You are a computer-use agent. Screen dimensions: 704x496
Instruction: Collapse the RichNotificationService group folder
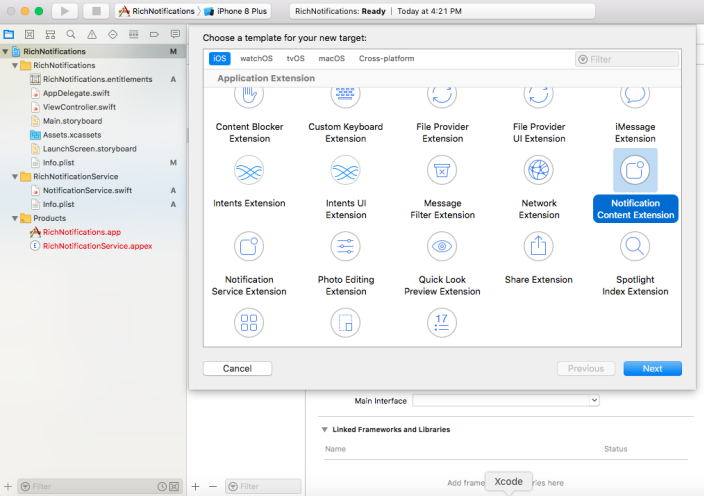coord(15,177)
